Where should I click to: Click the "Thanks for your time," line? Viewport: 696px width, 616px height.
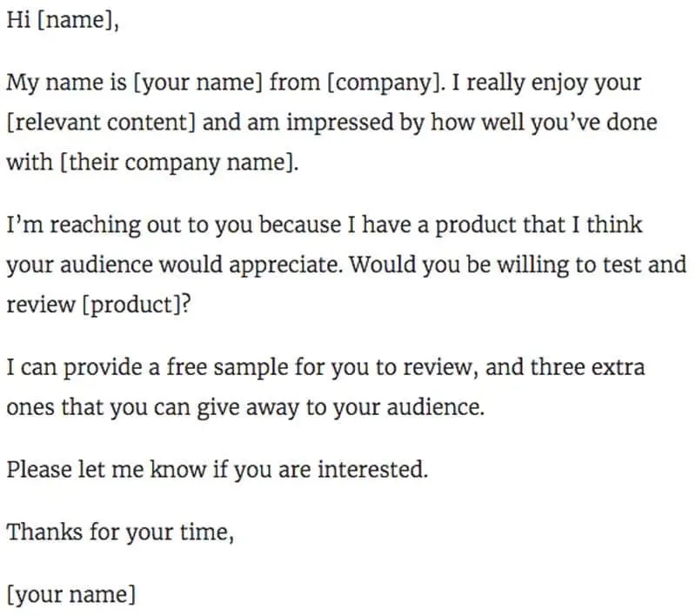(x=120, y=532)
